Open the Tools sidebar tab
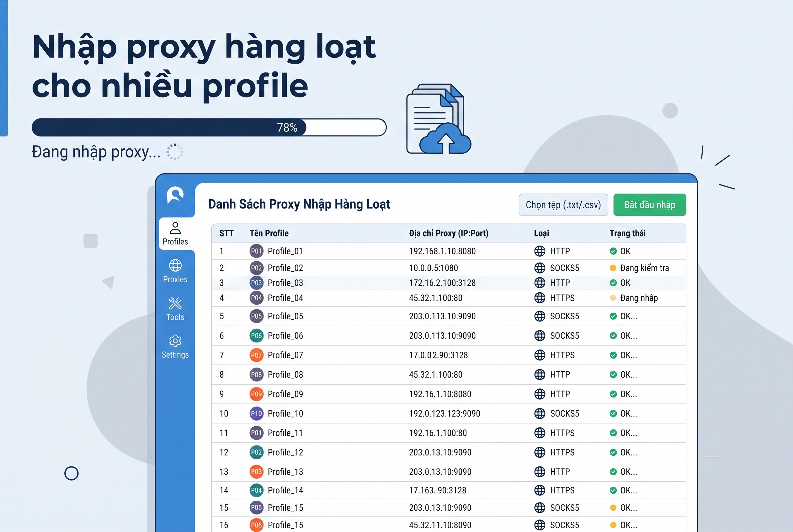The width and height of the screenshot is (793, 532). (175, 309)
